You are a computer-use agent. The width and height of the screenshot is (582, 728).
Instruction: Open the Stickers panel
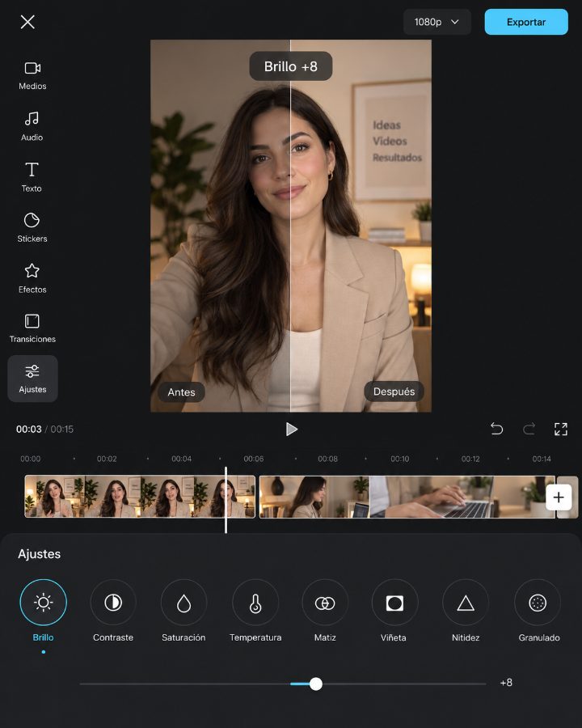click(x=32, y=227)
